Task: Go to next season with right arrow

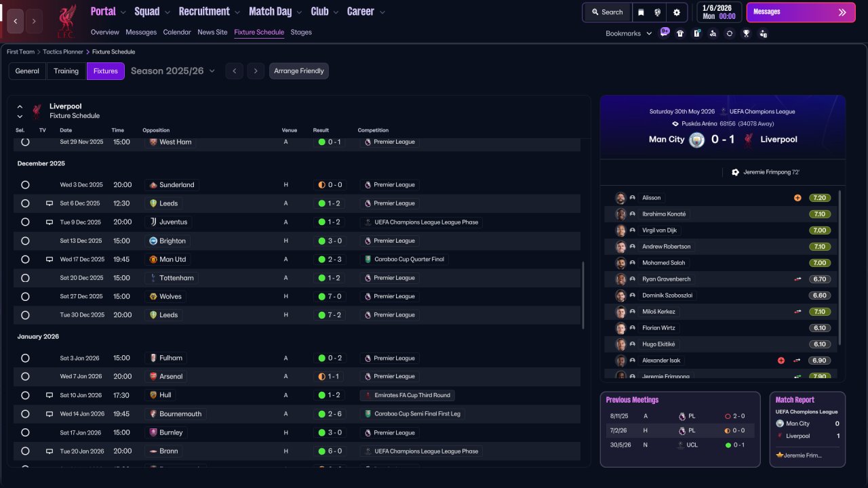Action: tap(256, 71)
